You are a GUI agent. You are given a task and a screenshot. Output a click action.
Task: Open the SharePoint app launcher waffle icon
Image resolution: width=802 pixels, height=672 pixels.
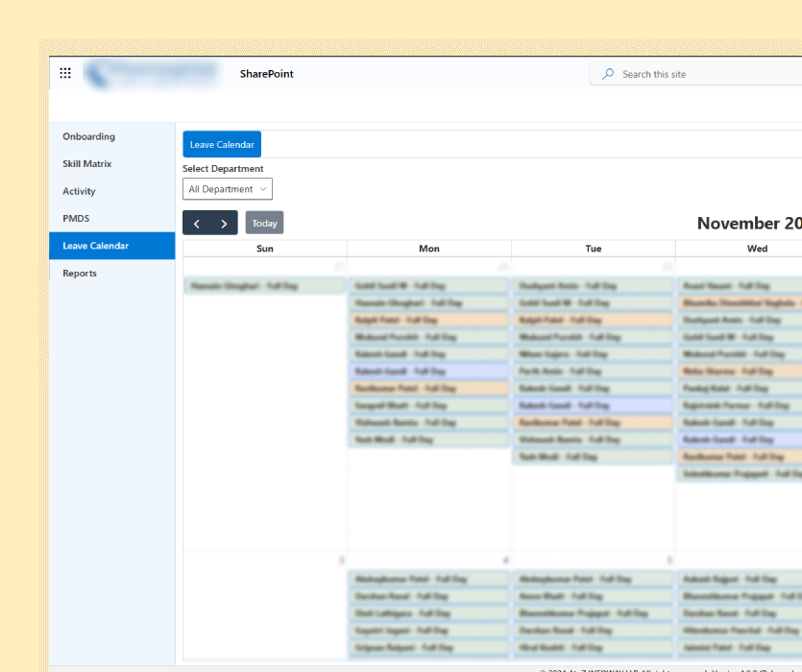point(65,74)
